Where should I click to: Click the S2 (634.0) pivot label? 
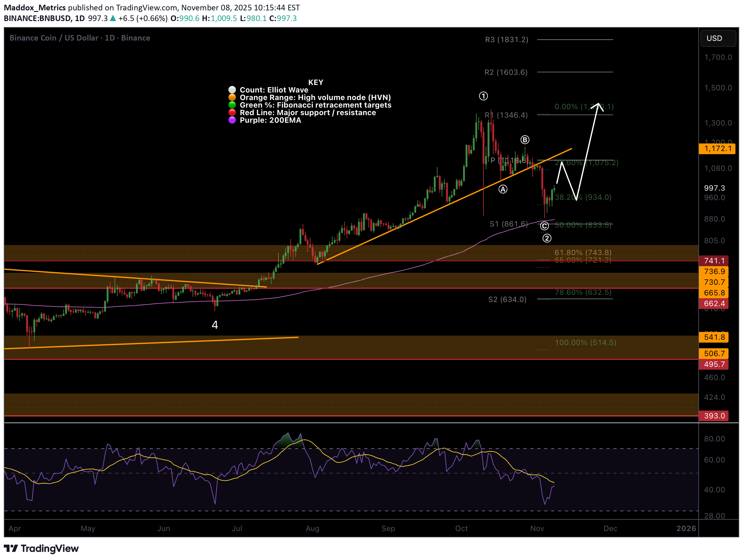pos(507,299)
